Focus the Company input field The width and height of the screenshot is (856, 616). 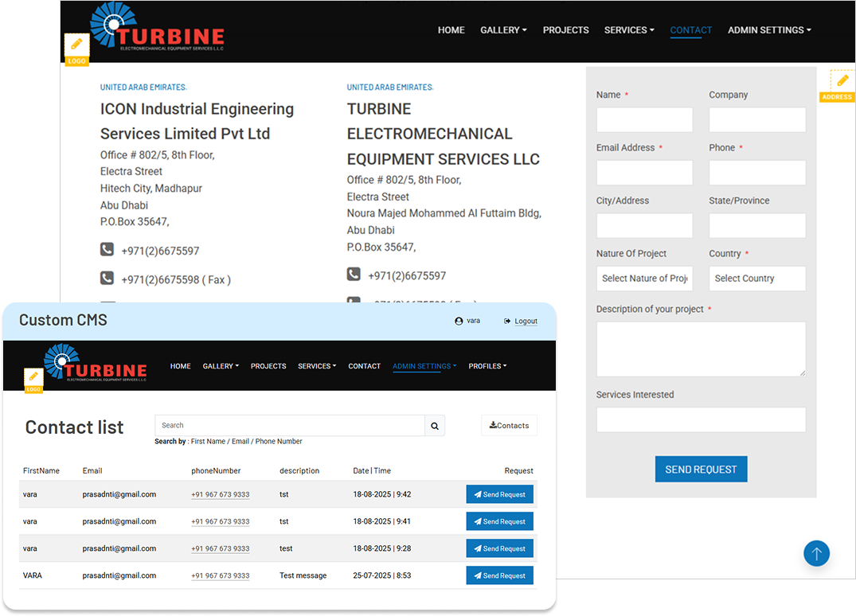757,119
